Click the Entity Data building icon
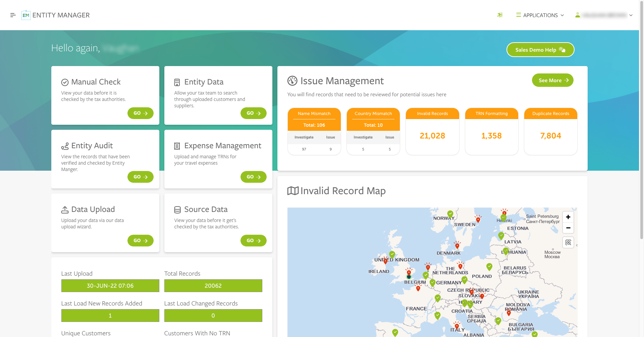 click(x=177, y=82)
